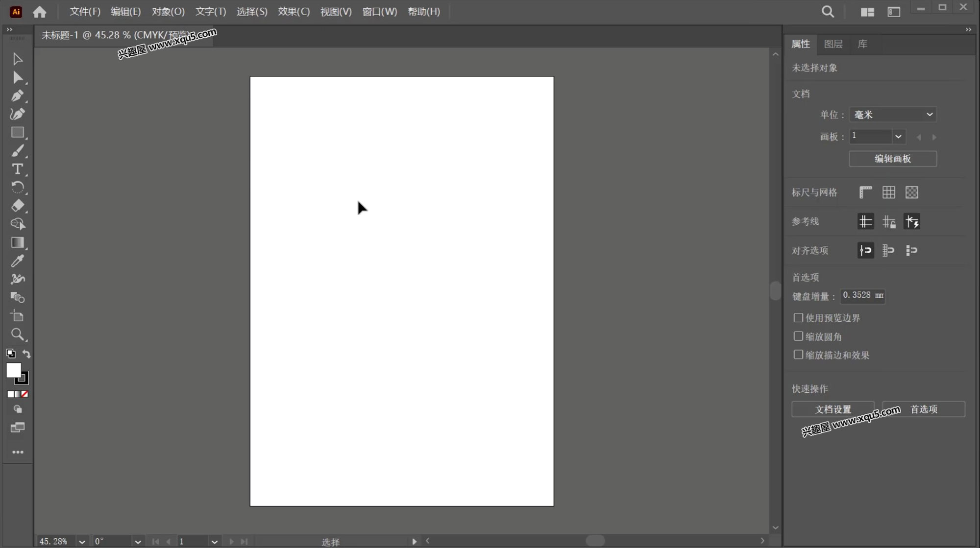Select the Gradient tool
This screenshot has width=980, height=548.
tap(18, 242)
